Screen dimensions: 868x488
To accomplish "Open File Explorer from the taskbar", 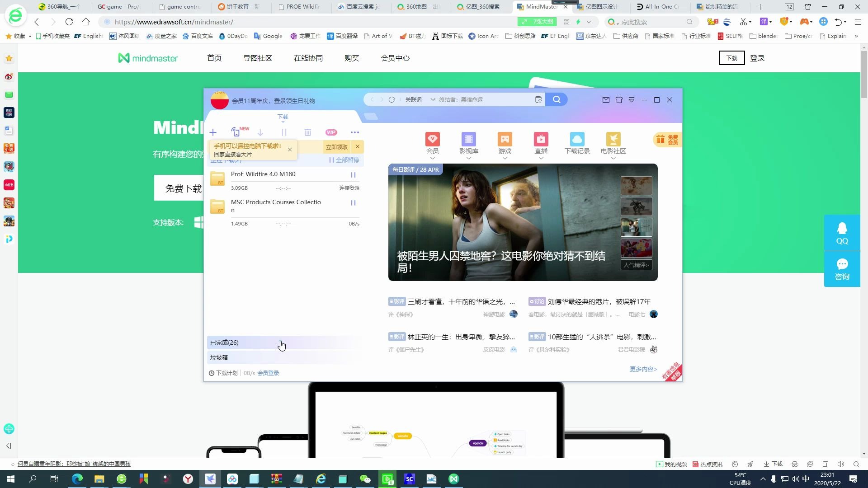I will 99,479.
